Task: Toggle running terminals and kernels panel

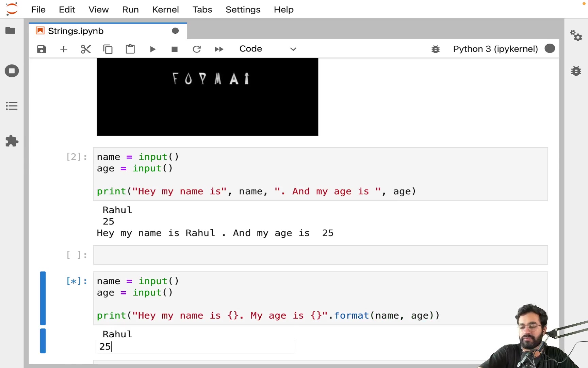Action: click(12, 71)
